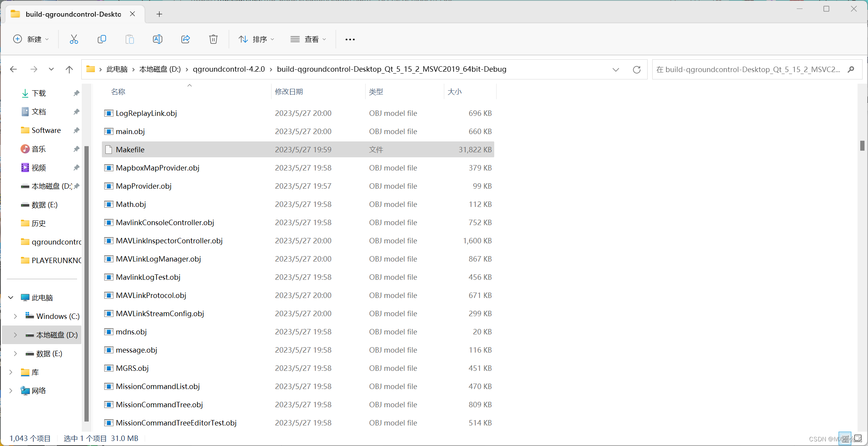The width and height of the screenshot is (868, 446).
Task: Open the 查看 view options dropdown
Action: coord(308,39)
